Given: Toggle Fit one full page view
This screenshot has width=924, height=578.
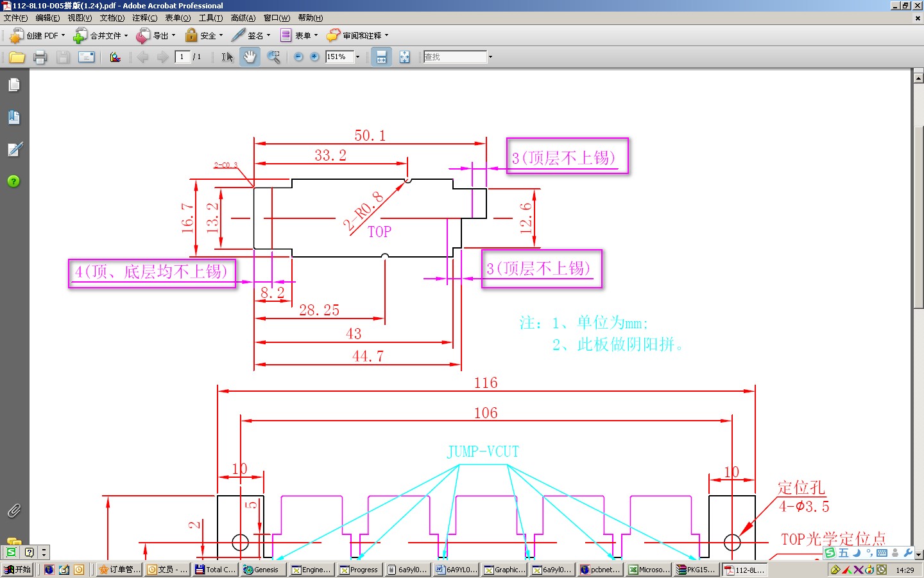Looking at the screenshot, I should (x=404, y=57).
